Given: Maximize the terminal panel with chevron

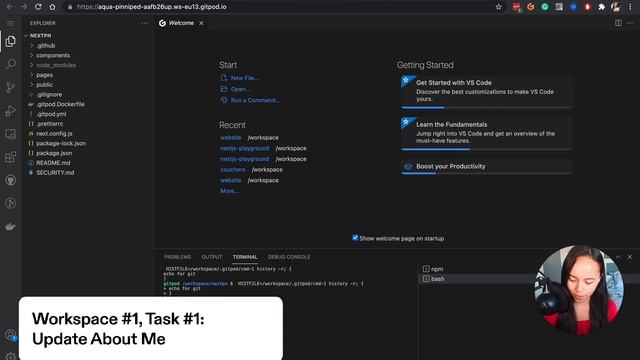Looking at the screenshot, I should tap(618, 257).
